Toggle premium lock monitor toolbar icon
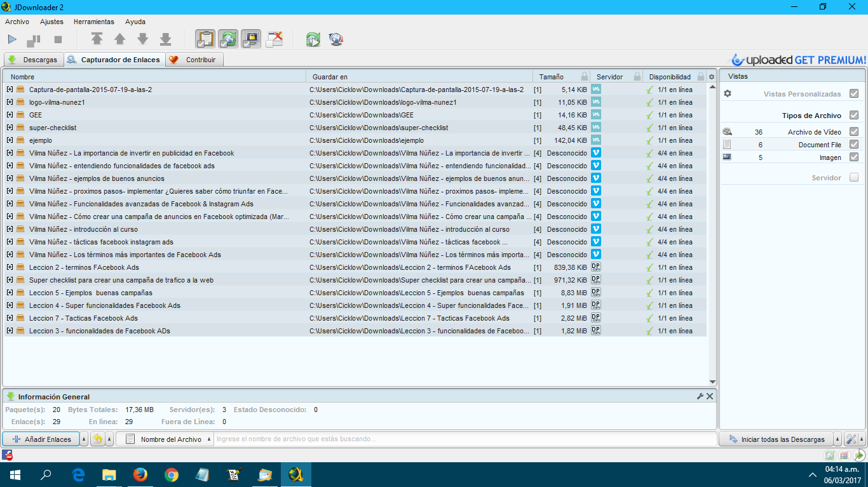 click(x=251, y=39)
